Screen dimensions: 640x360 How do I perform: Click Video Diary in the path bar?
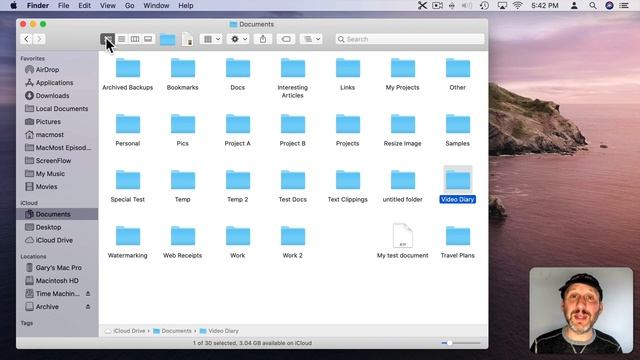219,331
